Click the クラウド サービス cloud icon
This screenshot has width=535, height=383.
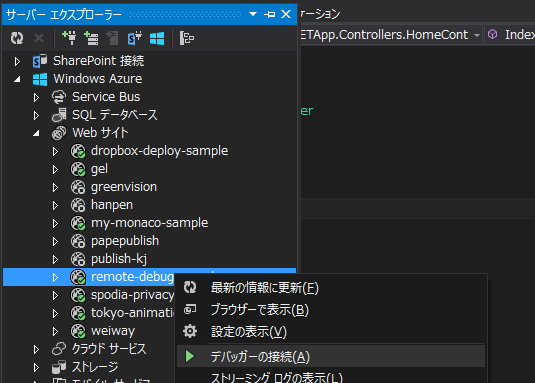59,349
